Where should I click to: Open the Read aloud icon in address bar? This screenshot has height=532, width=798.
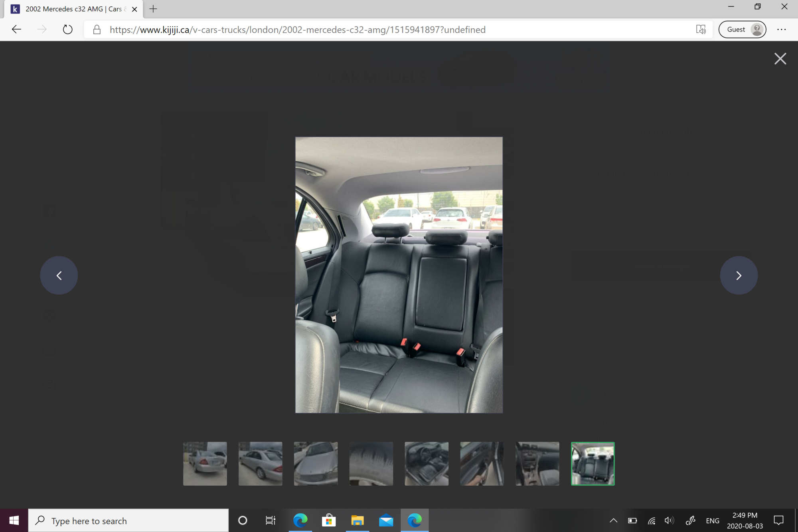(x=701, y=30)
